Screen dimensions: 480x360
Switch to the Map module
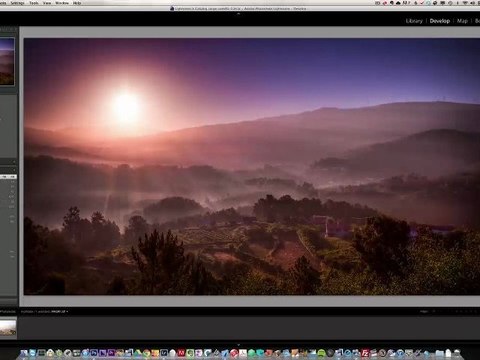coord(462,21)
